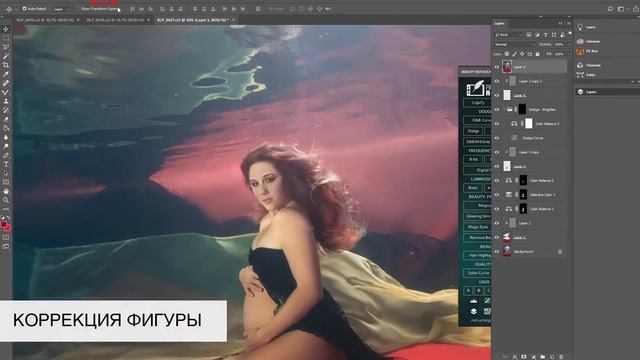Select the Move tool
Screen dimensions: 640x360
(6, 29)
